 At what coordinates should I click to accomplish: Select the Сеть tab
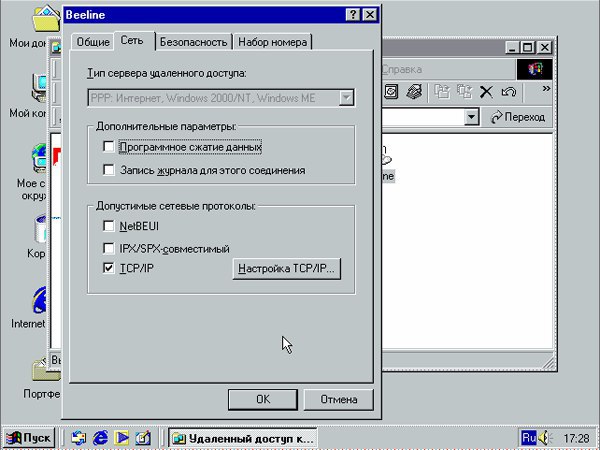132,41
